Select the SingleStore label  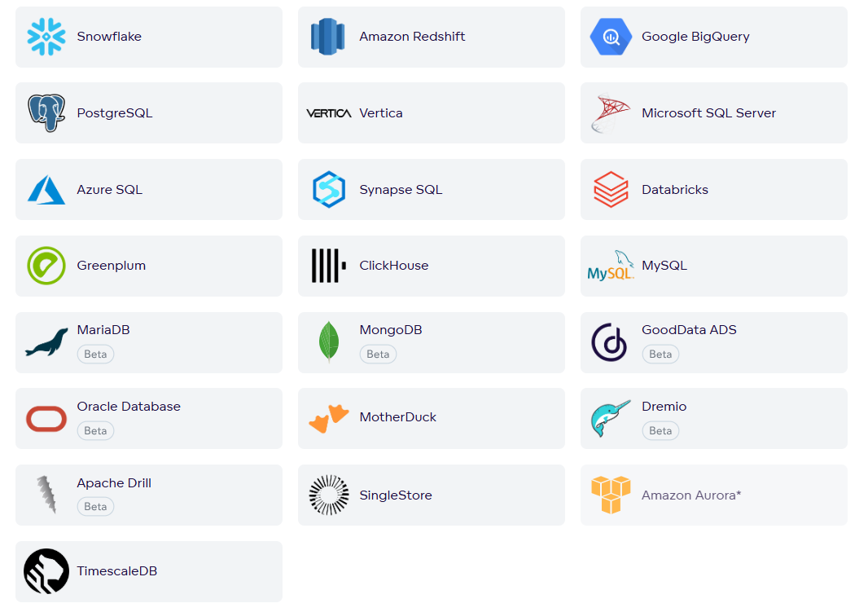[396, 495]
